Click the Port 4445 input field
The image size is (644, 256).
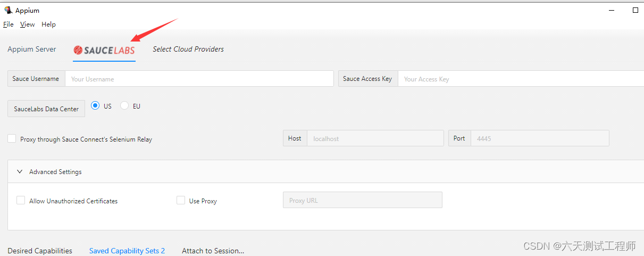[x=540, y=138]
